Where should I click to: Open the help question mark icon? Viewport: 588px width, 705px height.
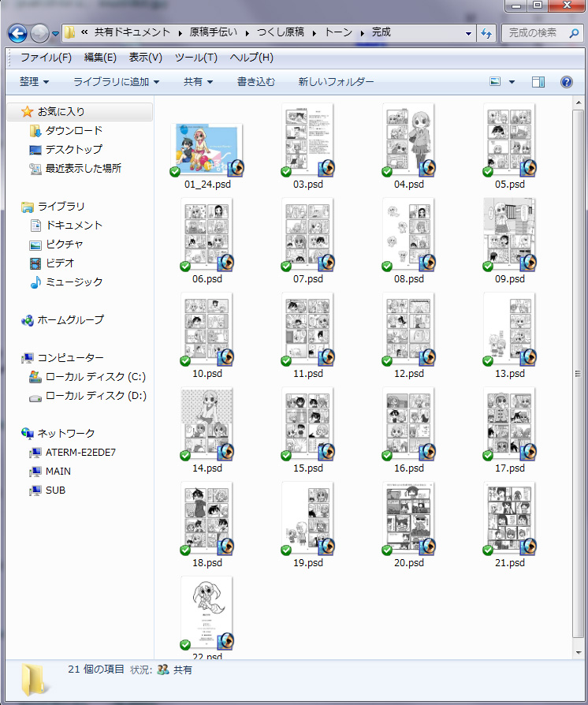[566, 82]
